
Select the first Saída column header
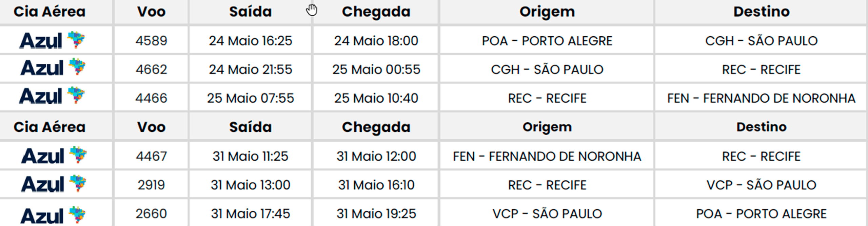[x=250, y=12]
